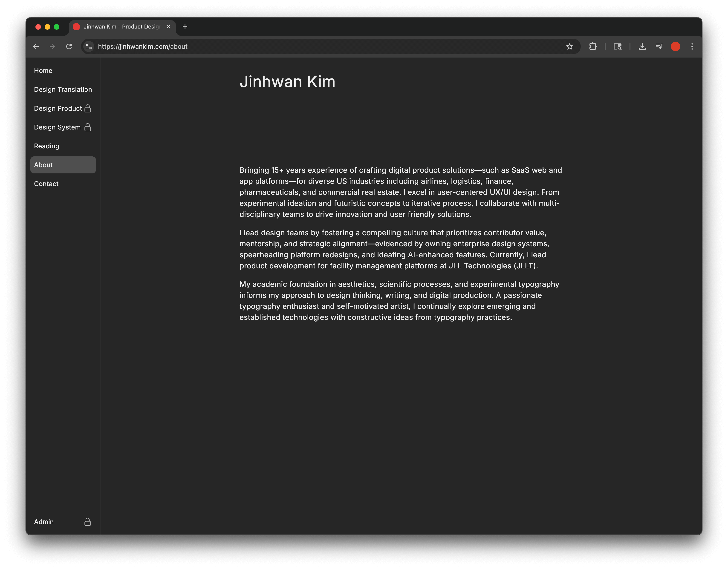Click the forward navigation arrow
This screenshot has width=728, height=569.
(53, 47)
